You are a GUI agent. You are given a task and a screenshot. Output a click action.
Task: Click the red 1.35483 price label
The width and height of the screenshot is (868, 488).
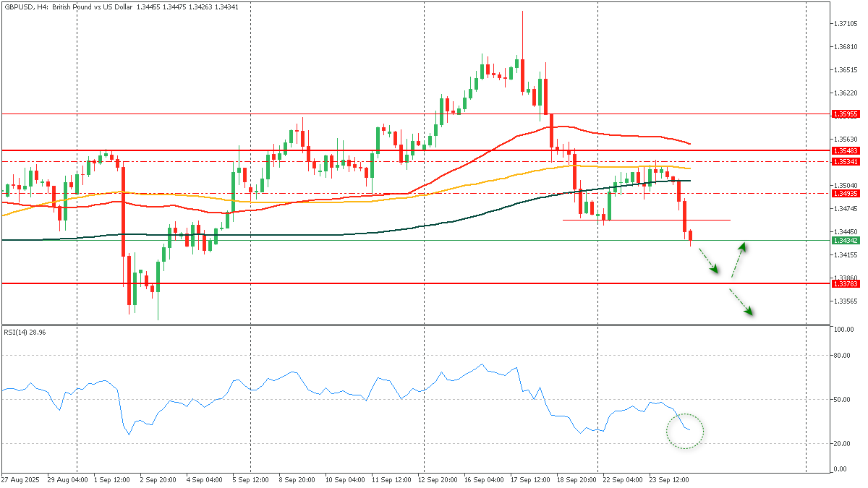tap(845, 150)
